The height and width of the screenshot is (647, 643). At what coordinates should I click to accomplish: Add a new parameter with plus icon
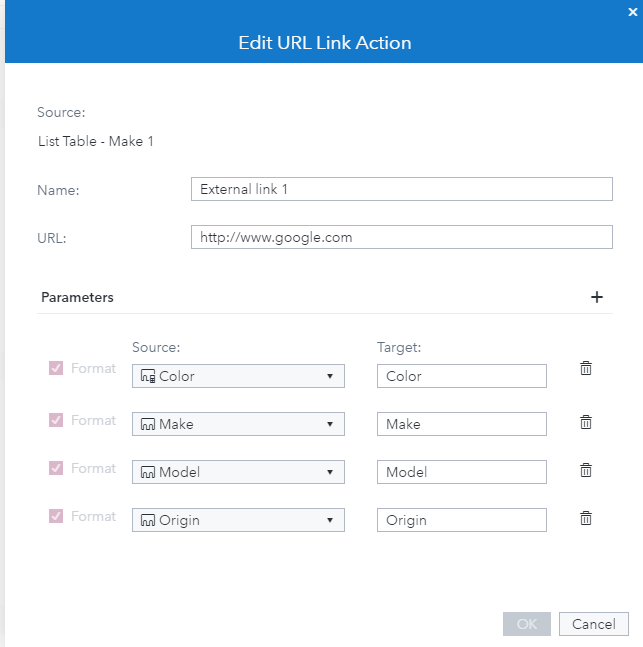[597, 297]
